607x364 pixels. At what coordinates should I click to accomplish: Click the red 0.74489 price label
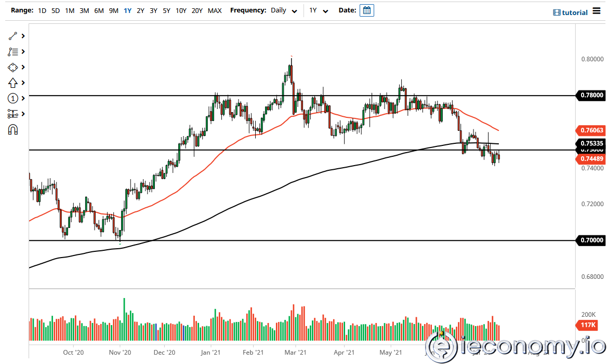[x=591, y=159]
